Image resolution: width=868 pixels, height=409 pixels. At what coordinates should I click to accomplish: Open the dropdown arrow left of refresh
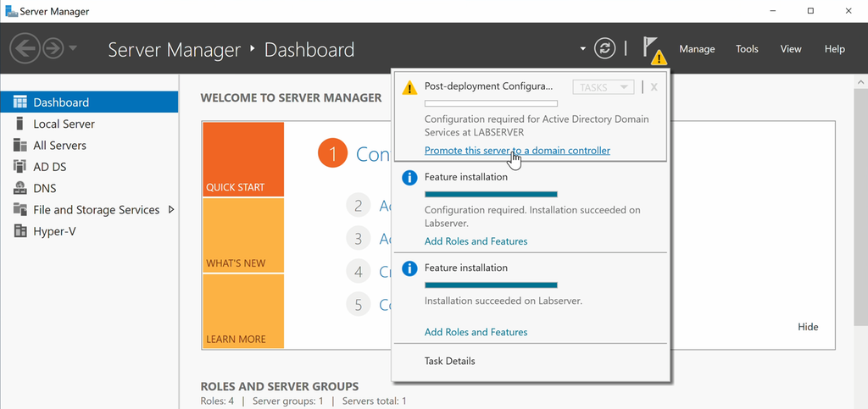click(x=582, y=48)
